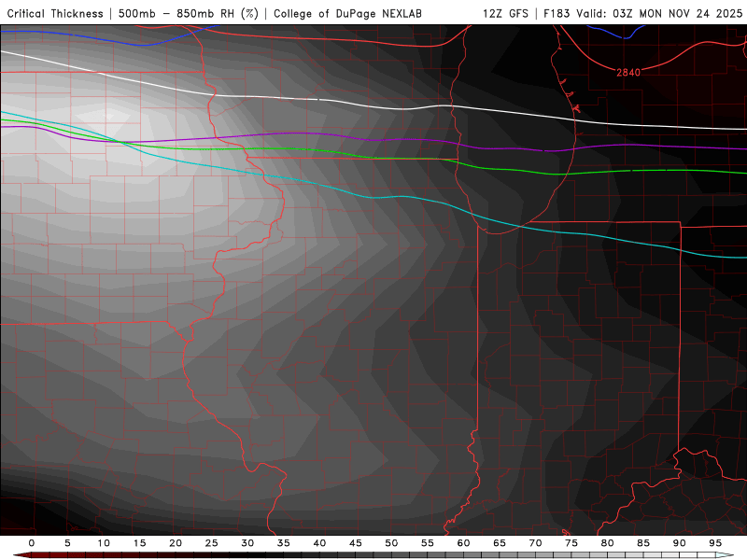Click the "0" value on the color scale
Image resolution: width=747 pixels, height=560 pixels.
pos(32,543)
